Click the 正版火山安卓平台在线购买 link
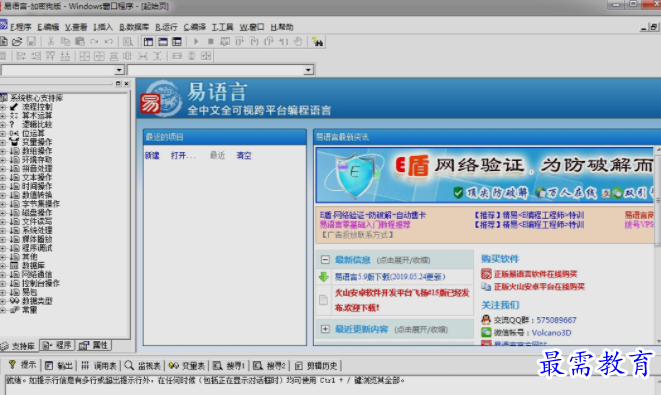This screenshot has height=395, width=661. pos(539,287)
